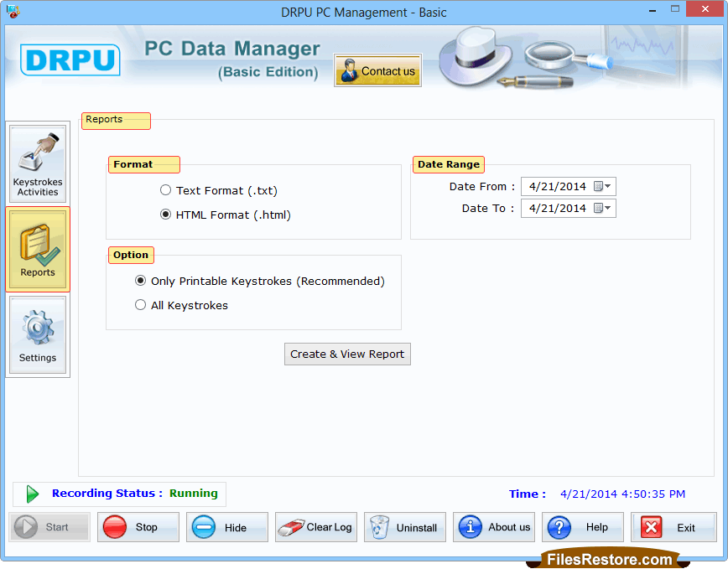Image resolution: width=728 pixels, height=569 pixels.
Task: Hide the application using the Hide button
Action: pos(227,527)
